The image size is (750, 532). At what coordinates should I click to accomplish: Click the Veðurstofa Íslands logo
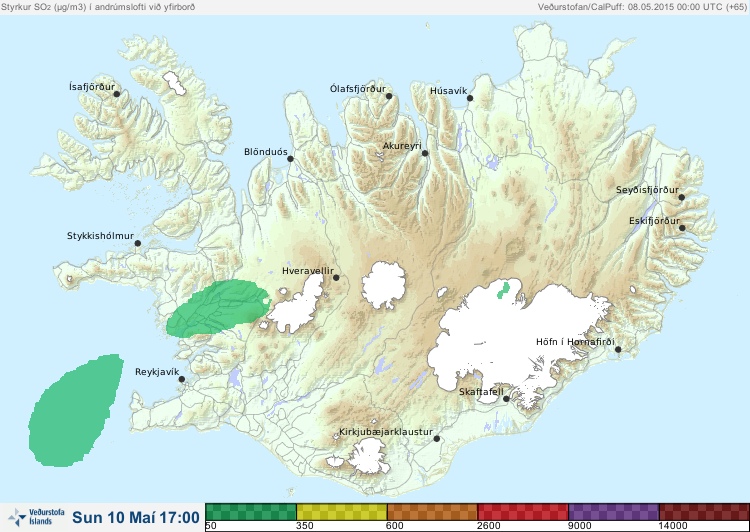[36, 517]
